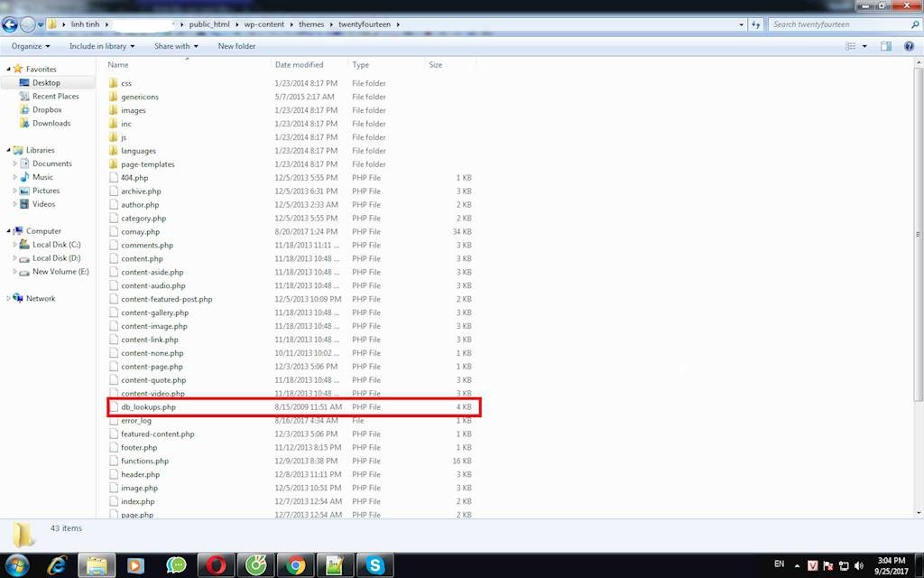Refresh the twentyfourteen folder view
924x578 pixels.
[756, 24]
